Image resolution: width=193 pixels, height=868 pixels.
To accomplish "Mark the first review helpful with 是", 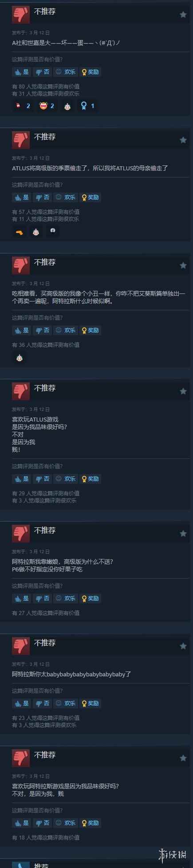I will pos(21,72).
